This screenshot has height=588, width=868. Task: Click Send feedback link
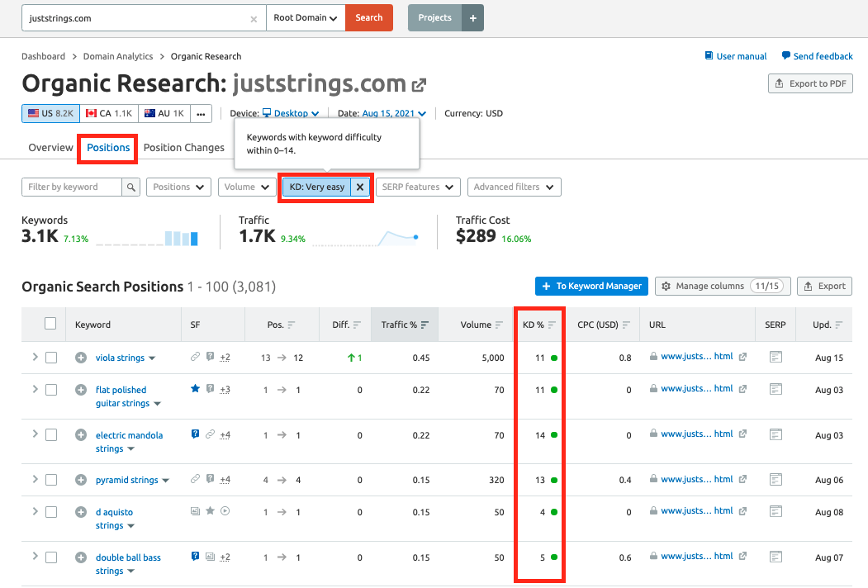tap(817, 56)
